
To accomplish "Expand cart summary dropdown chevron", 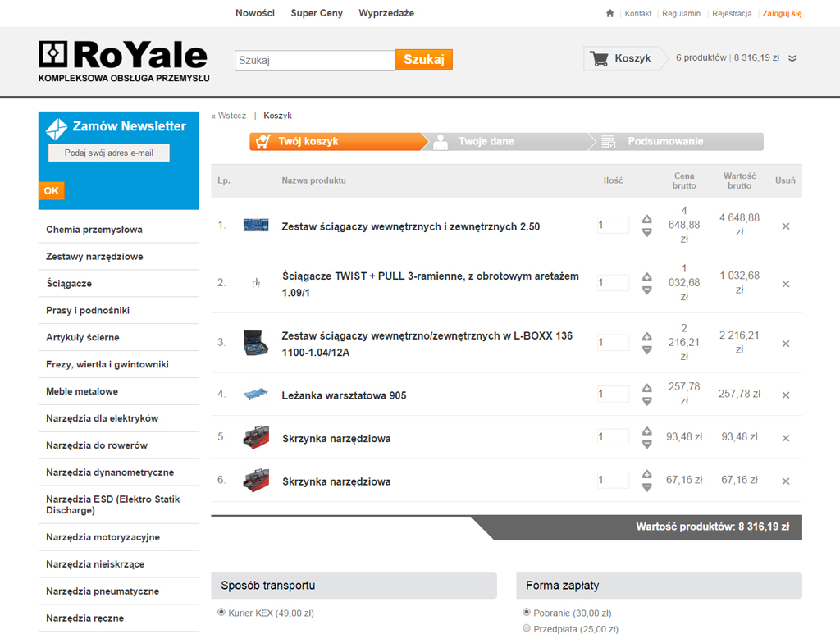I will (x=792, y=58).
